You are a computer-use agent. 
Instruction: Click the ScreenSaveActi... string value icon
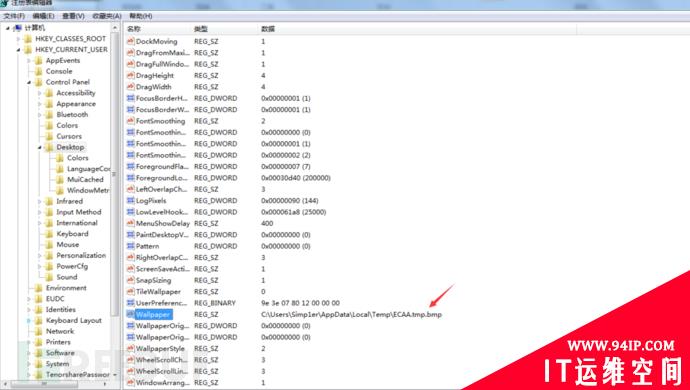pos(130,269)
